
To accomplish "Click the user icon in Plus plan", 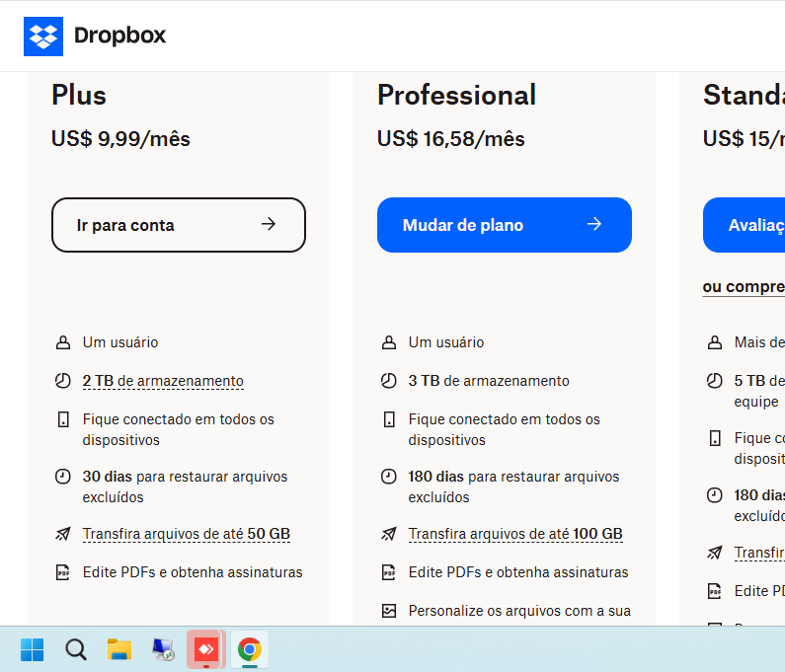I will 63,342.
